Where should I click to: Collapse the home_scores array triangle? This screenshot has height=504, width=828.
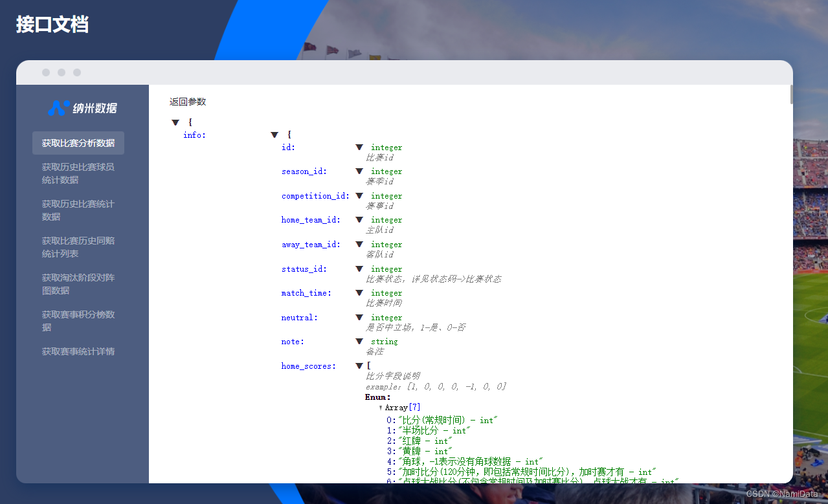[359, 366]
